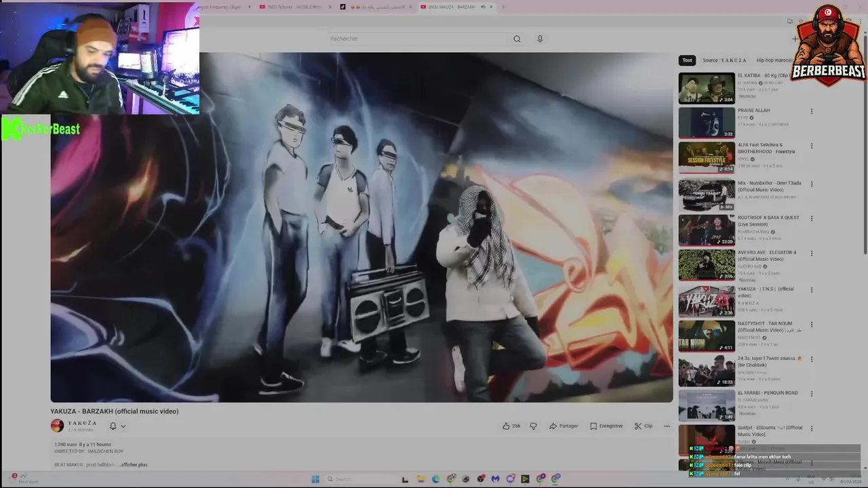Select the 'Source : YAKUZA' filter chip
Image resolution: width=868 pixels, height=488 pixels.
pos(724,60)
